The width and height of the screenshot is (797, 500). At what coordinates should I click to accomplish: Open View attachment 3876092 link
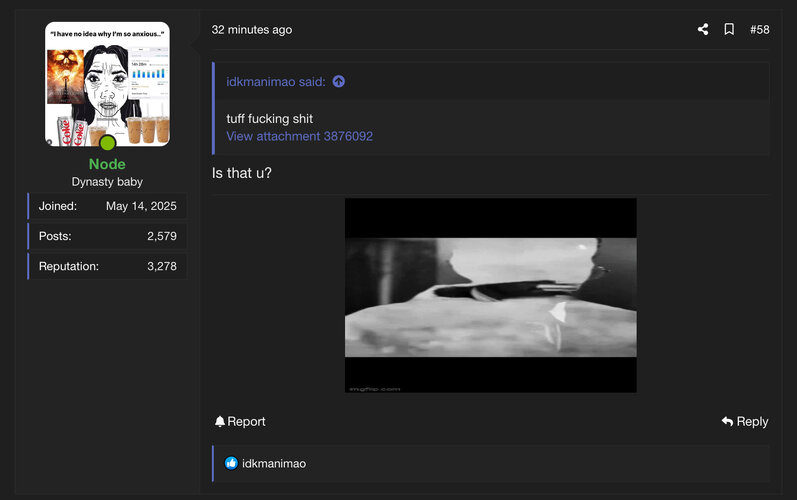click(x=299, y=136)
